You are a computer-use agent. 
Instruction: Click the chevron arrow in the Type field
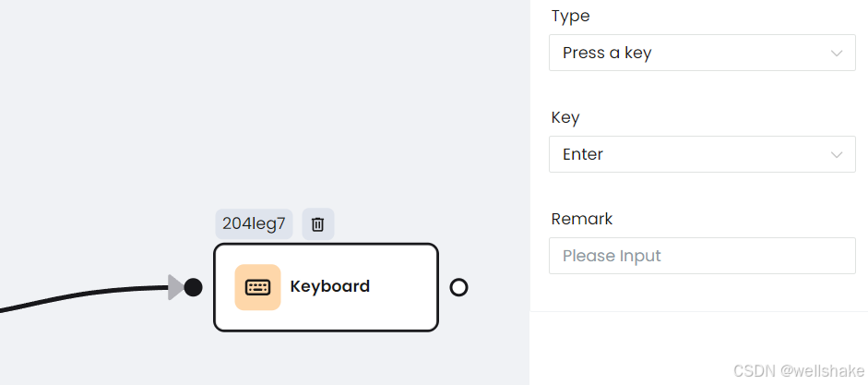pyautogui.click(x=837, y=54)
